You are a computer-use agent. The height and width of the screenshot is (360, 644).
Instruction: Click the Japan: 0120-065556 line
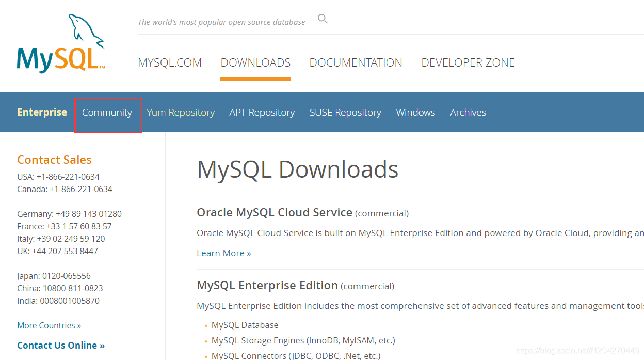pyautogui.click(x=54, y=276)
